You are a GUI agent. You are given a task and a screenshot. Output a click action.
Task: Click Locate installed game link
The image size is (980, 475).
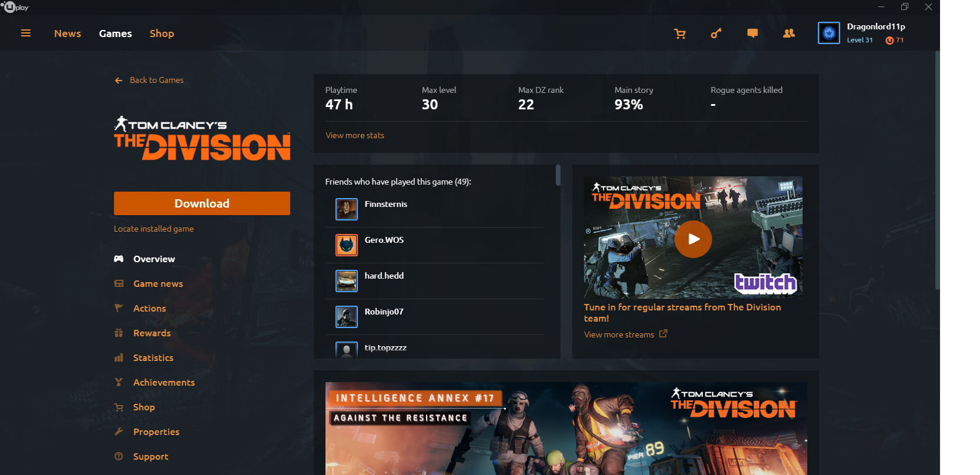(x=154, y=229)
